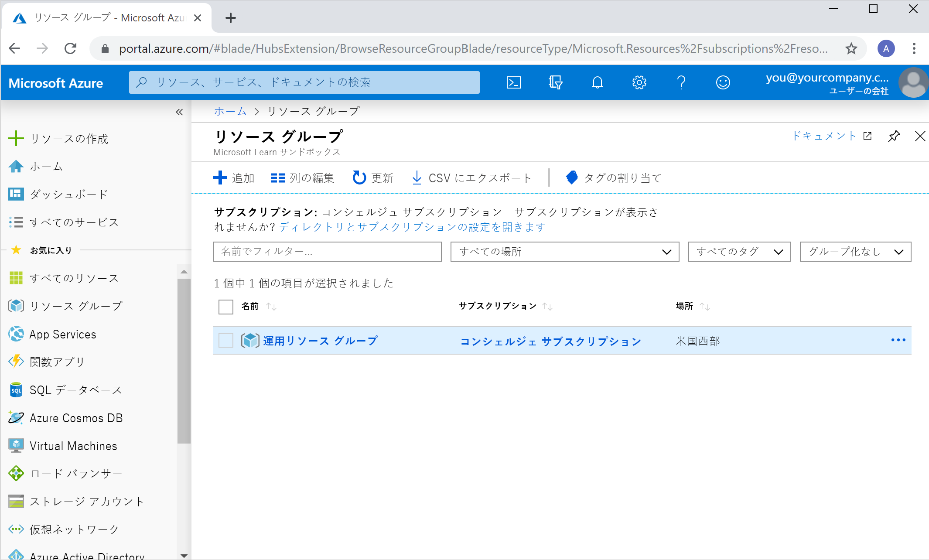
Task: Click sidebar scrollbar up arrow
Action: tap(184, 272)
